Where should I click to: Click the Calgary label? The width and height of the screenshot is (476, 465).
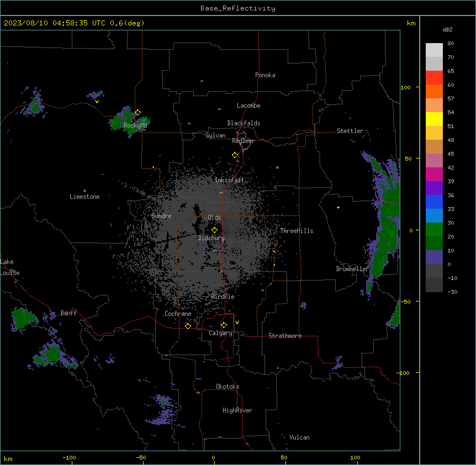pos(220,333)
